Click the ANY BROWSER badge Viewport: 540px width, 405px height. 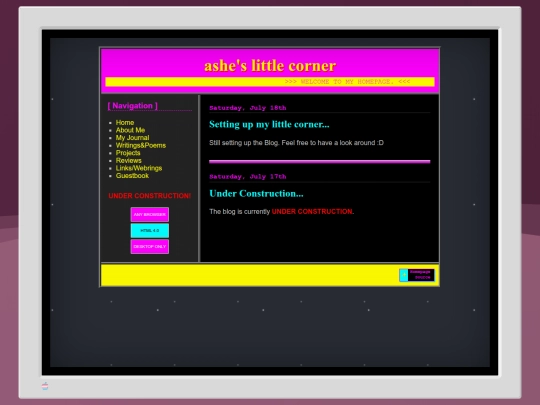pos(149,214)
